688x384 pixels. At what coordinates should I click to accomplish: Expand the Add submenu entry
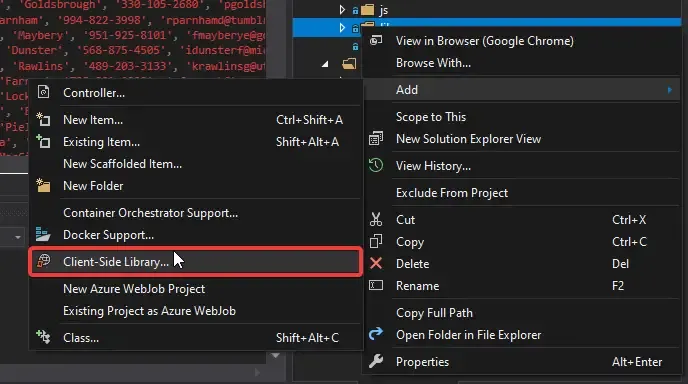pyautogui.click(x=522, y=90)
